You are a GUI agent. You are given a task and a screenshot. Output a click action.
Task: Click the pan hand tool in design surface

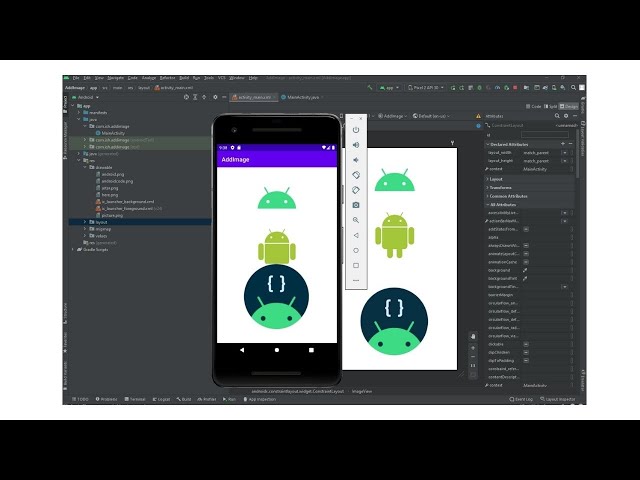point(473,336)
